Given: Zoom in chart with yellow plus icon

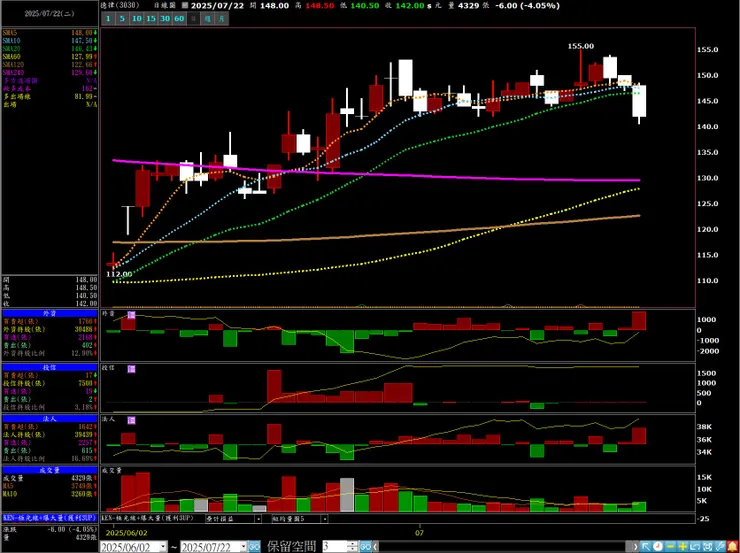Looking at the screenshot, I should click(683, 547).
